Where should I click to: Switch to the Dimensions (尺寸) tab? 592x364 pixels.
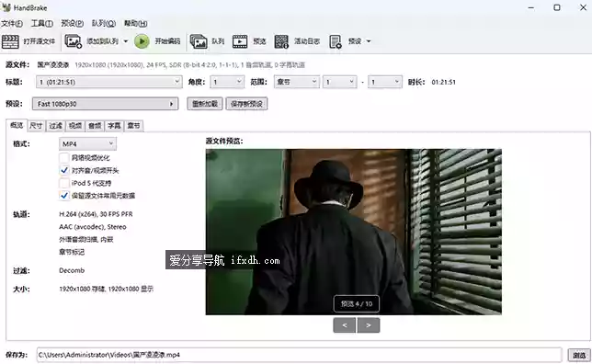(x=36, y=126)
